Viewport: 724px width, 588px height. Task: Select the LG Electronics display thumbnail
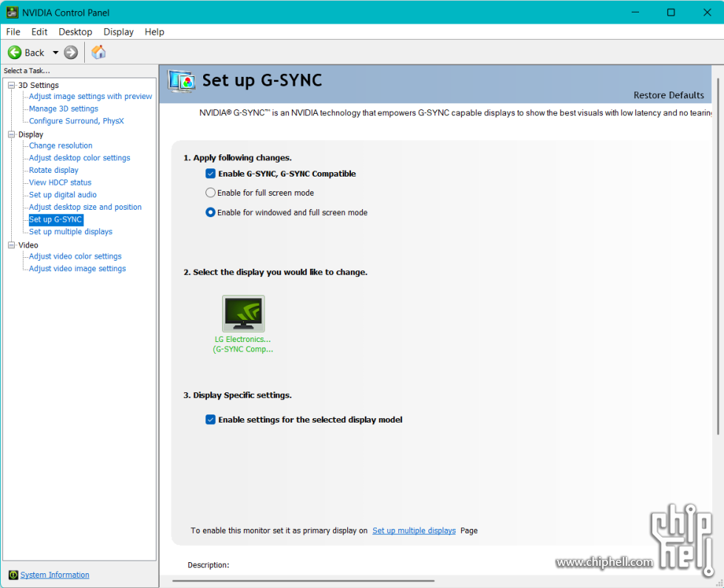click(243, 313)
